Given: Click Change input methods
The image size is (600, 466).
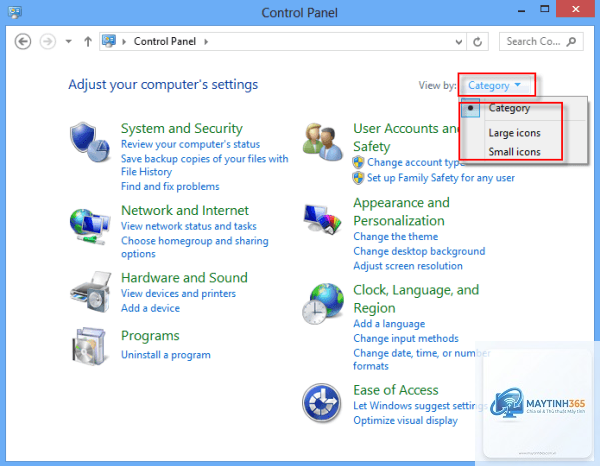Looking at the screenshot, I should tap(406, 339).
